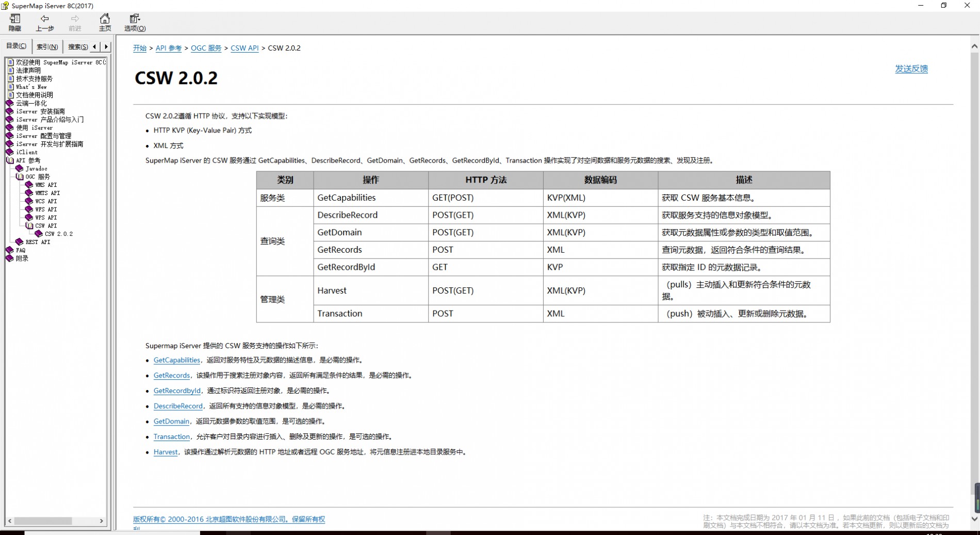Open the GetDomain operation link
Image resolution: width=980 pixels, height=535 pixels.
coord(171,421)
